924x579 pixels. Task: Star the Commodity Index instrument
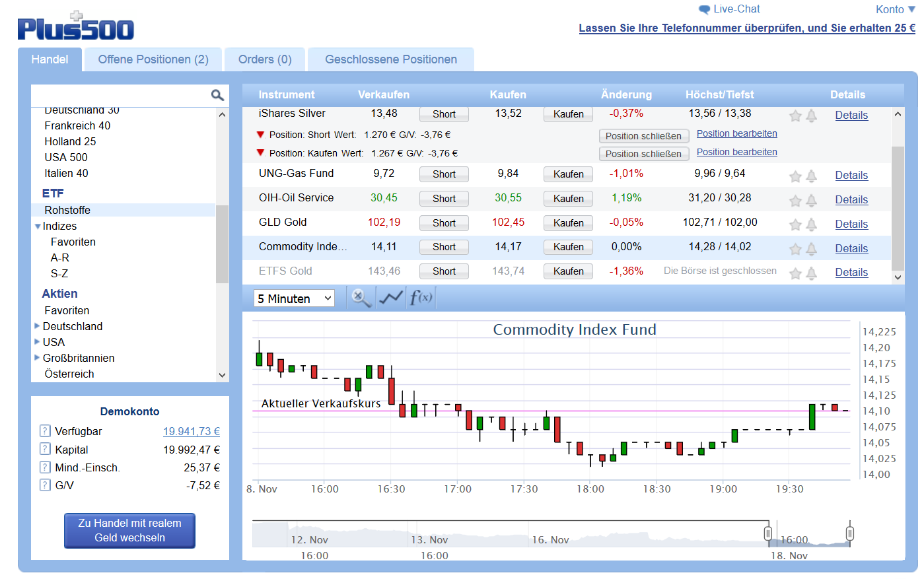795,250
